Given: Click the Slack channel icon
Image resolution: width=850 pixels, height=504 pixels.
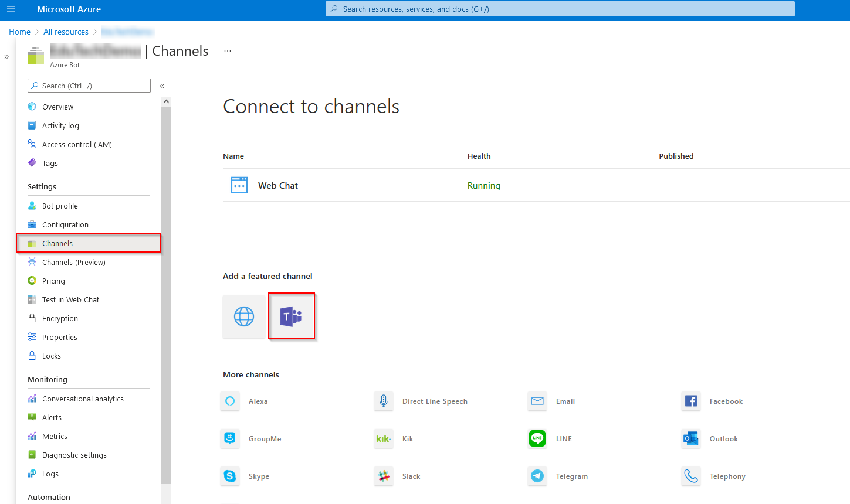Looking at the screenshot, I should pos(384,476).
